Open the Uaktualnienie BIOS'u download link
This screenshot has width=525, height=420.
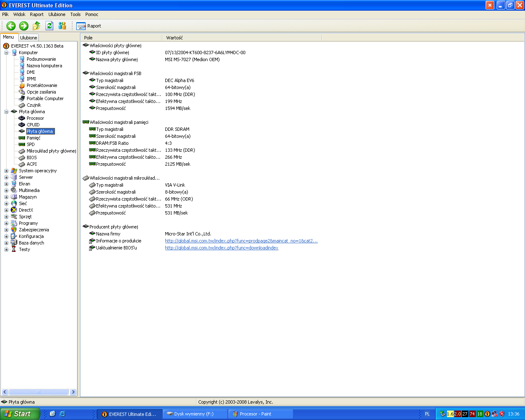221,248
